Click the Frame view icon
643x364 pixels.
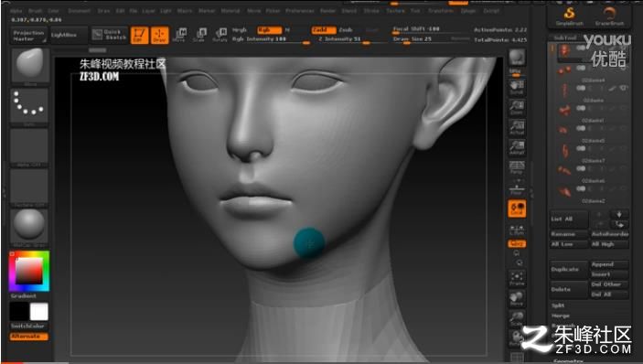click(x=517, y=278)
